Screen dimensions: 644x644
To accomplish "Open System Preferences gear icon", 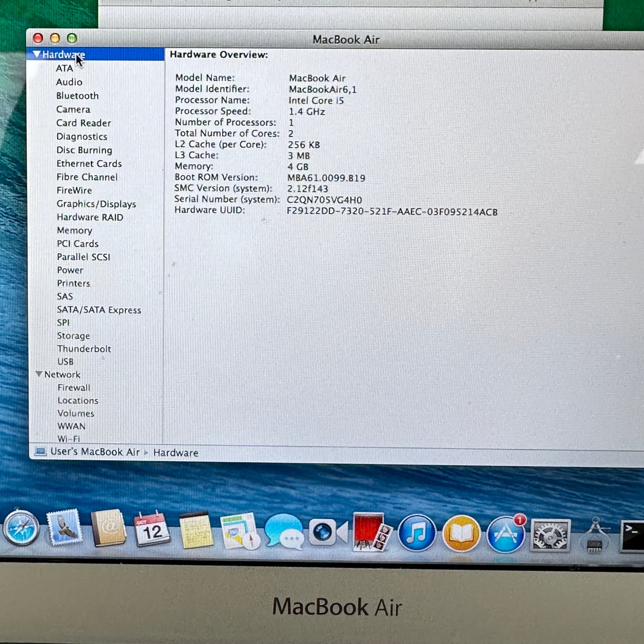I will pos(550,535).
